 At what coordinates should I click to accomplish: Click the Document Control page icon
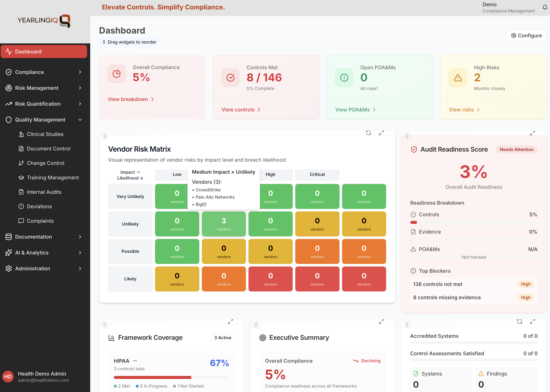[21, 148]
